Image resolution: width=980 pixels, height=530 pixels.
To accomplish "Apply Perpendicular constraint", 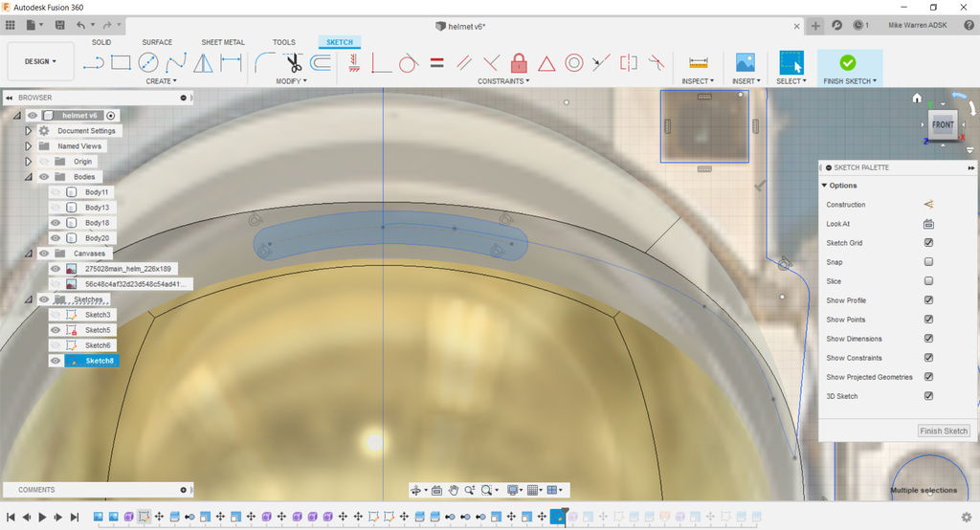I will pos(491,62).
